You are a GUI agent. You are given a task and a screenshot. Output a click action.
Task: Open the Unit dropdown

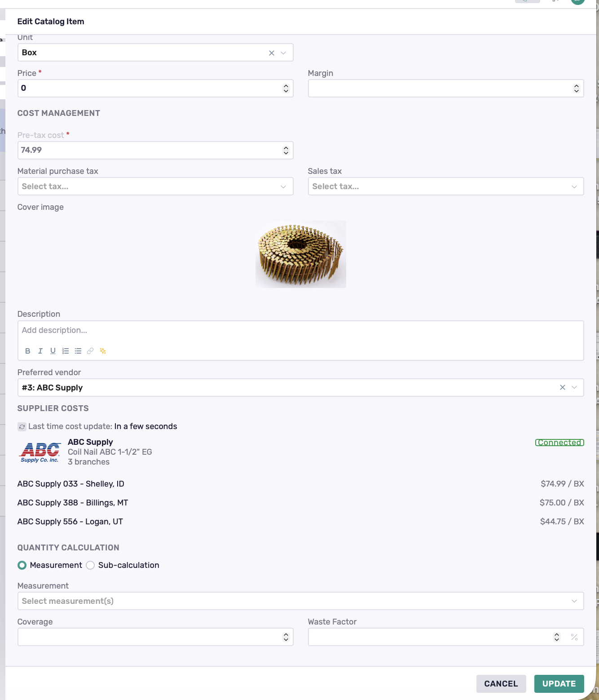(283, 53)
